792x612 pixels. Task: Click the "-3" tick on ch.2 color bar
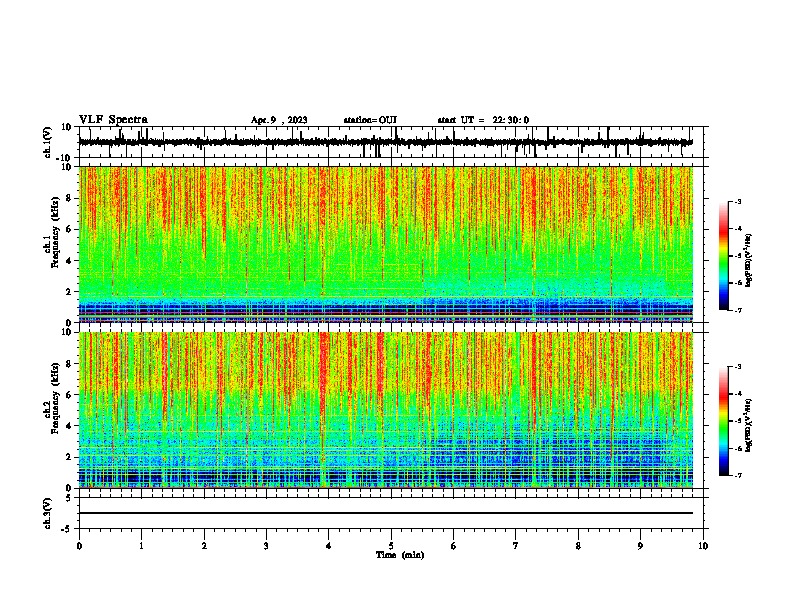[x=737, y=367]
